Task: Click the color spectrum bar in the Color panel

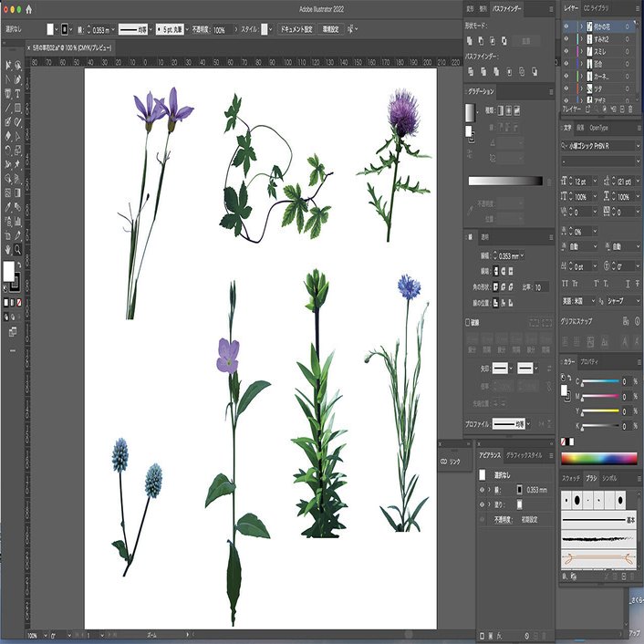Action: 598,458
